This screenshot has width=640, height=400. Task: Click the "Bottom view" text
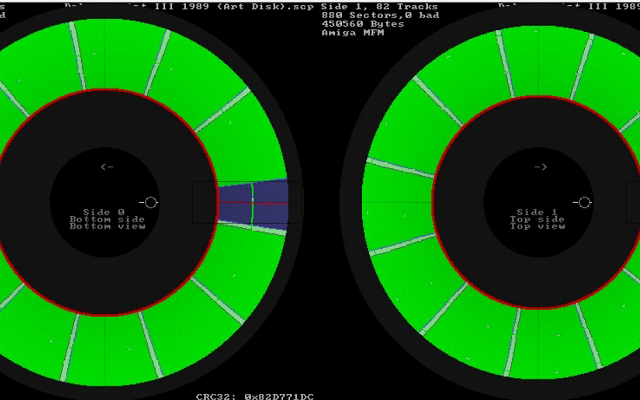107,226
